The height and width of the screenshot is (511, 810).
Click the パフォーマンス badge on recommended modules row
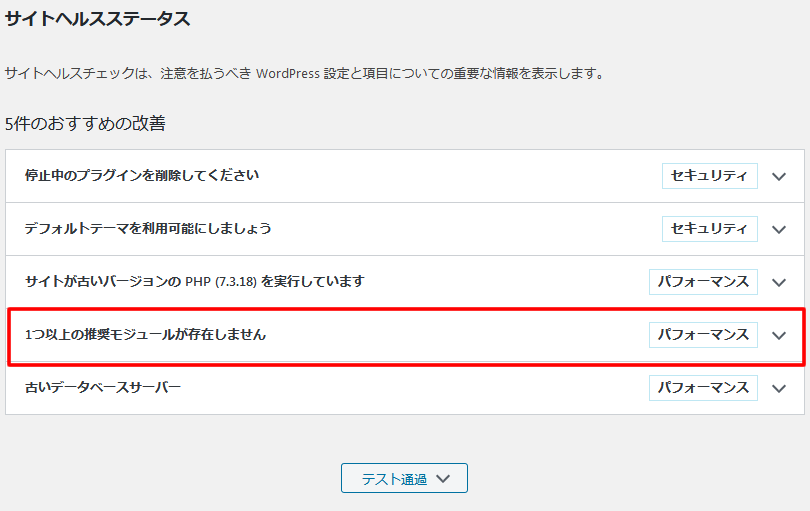point(704,335)
